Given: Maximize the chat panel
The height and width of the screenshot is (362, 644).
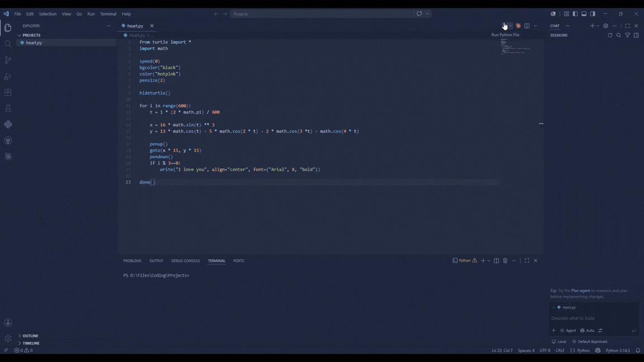Looking at the screenshot, I should (628, 26).
